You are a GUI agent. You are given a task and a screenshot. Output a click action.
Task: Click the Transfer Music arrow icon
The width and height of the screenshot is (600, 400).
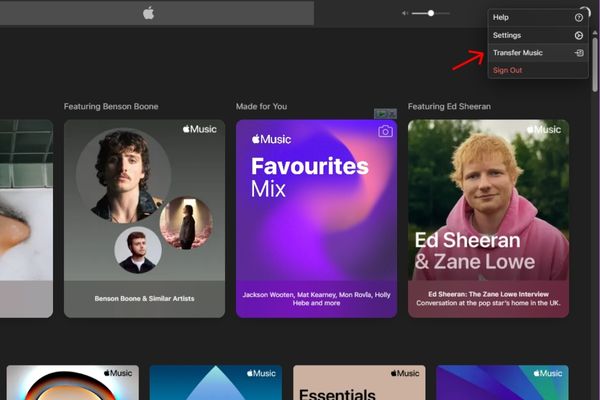pos(579,53)
